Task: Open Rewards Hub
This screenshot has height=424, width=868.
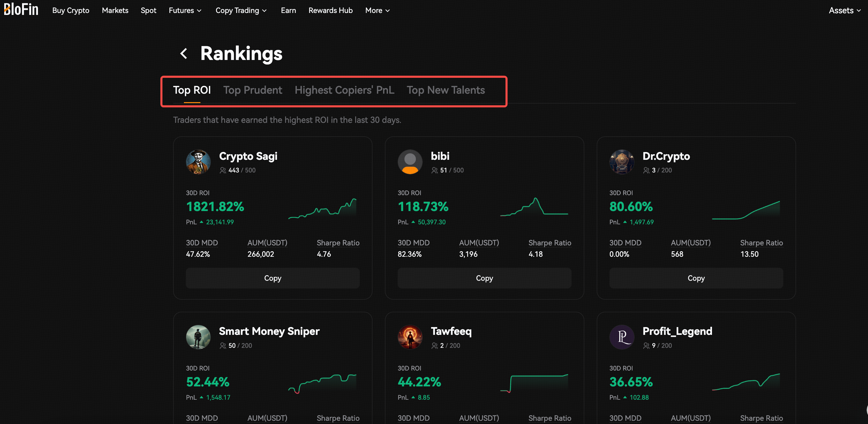Action: point(331,10)
